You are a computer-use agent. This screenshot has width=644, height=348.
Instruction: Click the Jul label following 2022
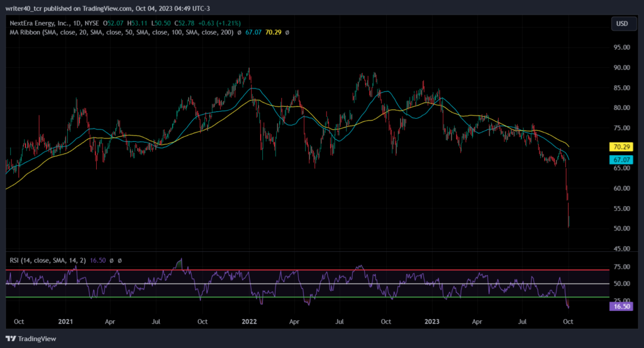coord(339,322)
